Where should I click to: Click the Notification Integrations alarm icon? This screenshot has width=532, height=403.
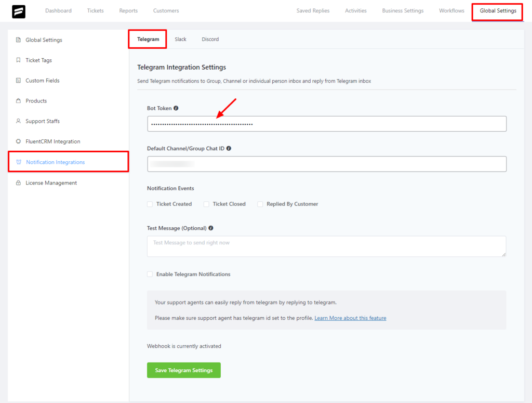19,162
